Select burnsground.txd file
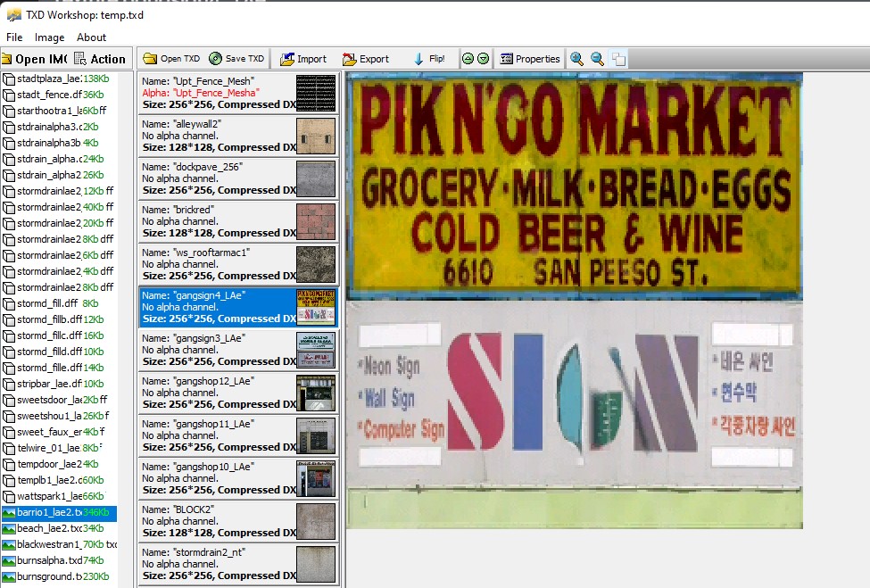 click(59, 577)
